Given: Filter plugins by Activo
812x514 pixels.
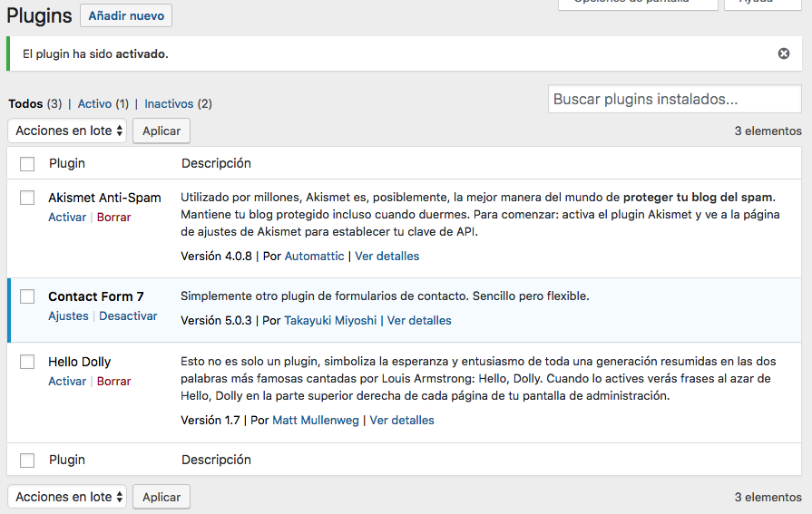Looking at the screenshot, I should (96, 104).
